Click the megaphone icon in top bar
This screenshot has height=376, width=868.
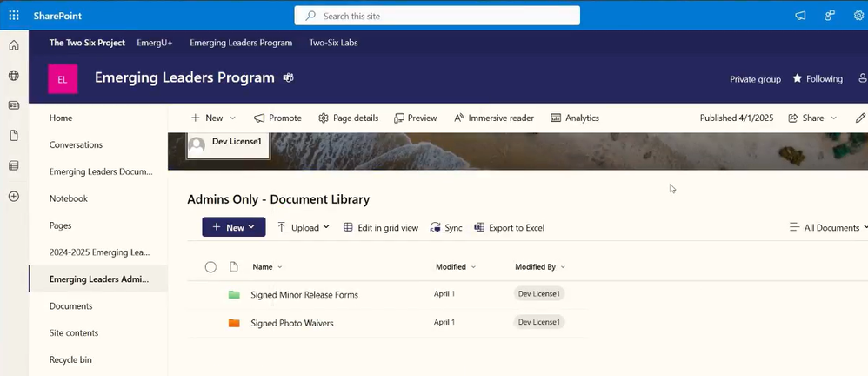800,16
